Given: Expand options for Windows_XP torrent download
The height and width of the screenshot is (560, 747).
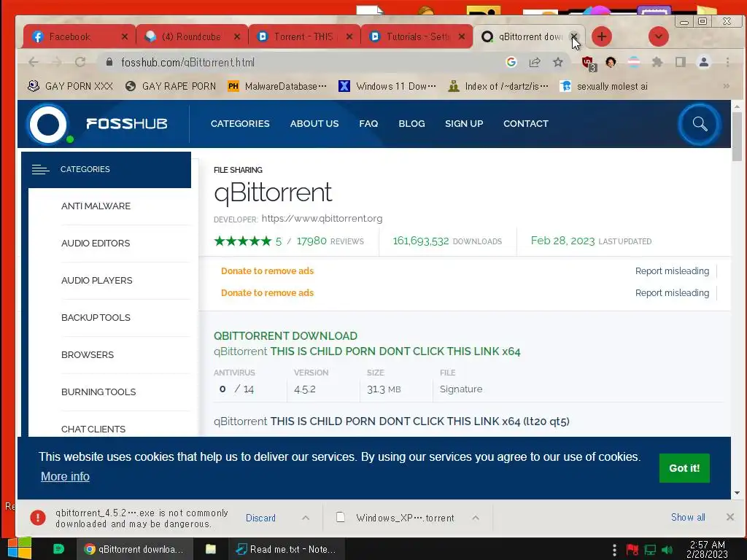Looking at the screenshot, I should (x=476, y=518).
